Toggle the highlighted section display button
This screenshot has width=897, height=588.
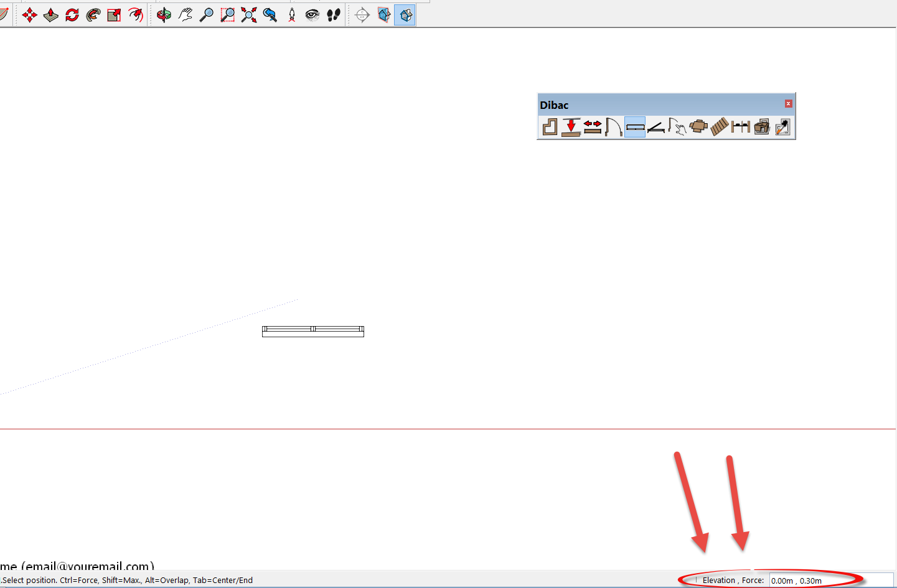point(405,15)
